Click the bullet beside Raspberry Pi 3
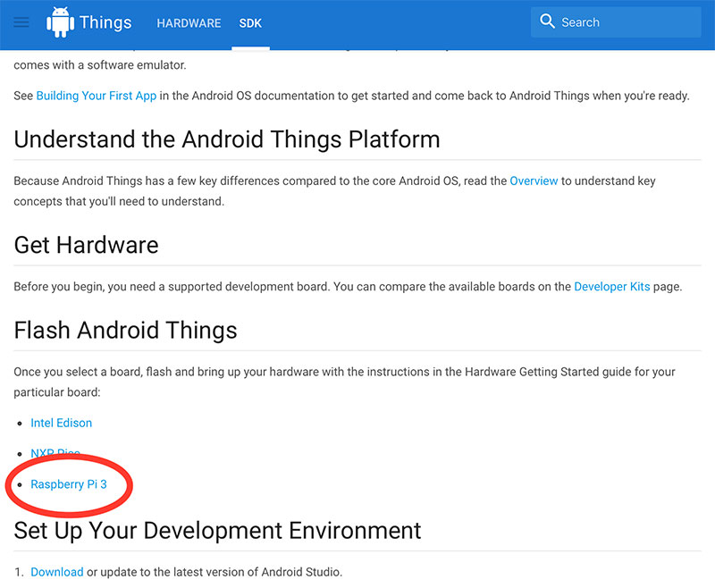 tap(20, 483)
